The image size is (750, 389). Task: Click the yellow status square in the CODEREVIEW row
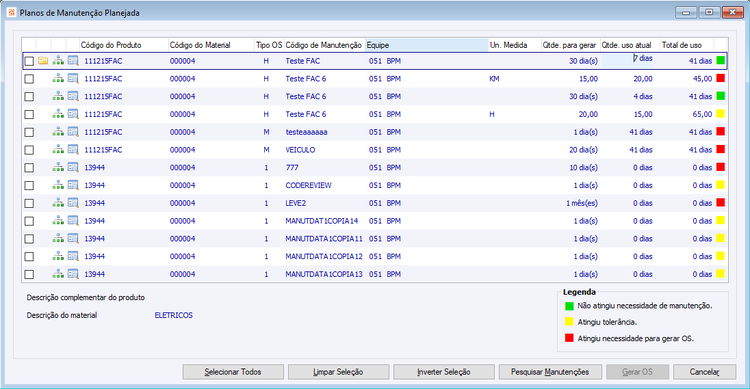[720, 184]
